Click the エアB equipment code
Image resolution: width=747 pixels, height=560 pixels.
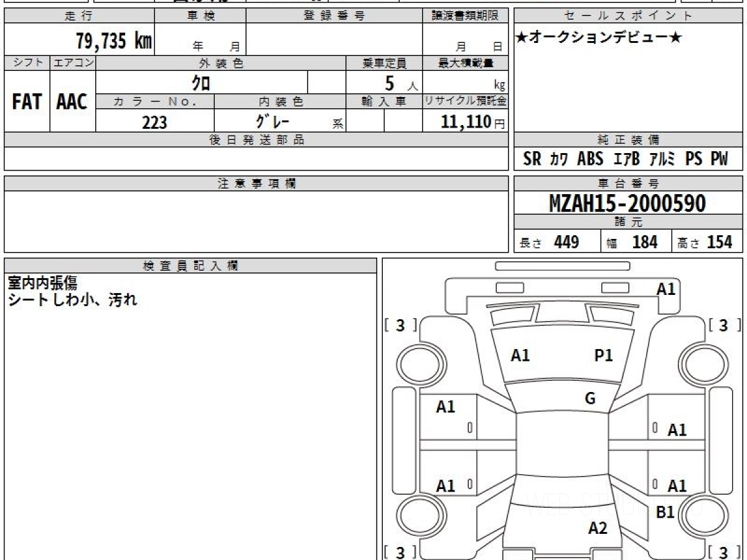click(626, 159)
